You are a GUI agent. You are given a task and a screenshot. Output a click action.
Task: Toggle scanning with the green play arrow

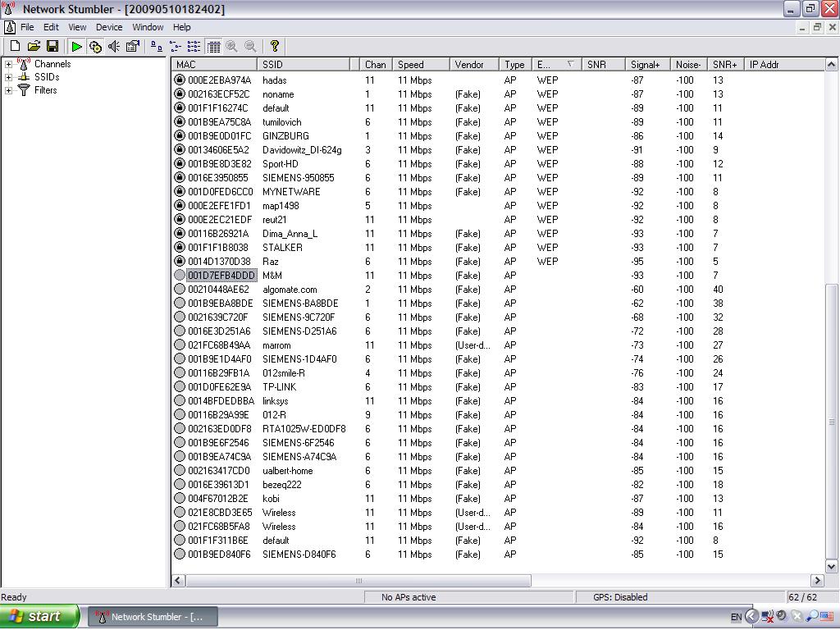[76, 47]
